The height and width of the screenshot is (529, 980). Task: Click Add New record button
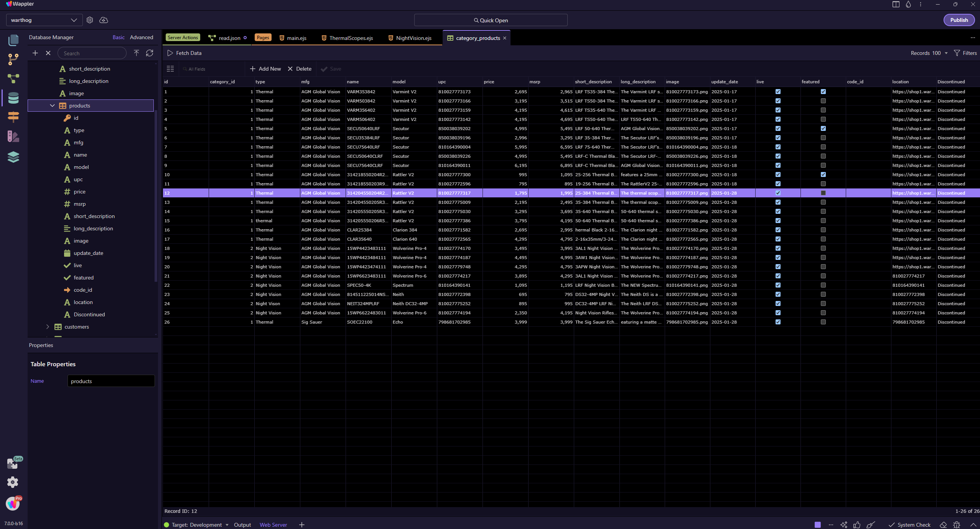[265, 69]
